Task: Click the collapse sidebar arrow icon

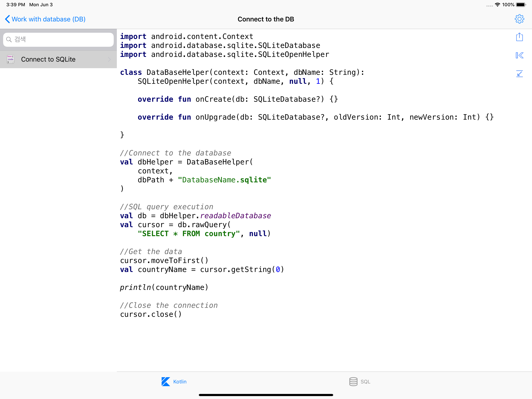Action: click(x=519, y=55)
